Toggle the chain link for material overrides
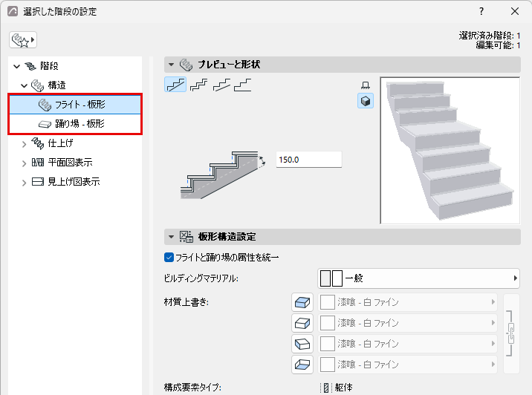 click(511, 333)
